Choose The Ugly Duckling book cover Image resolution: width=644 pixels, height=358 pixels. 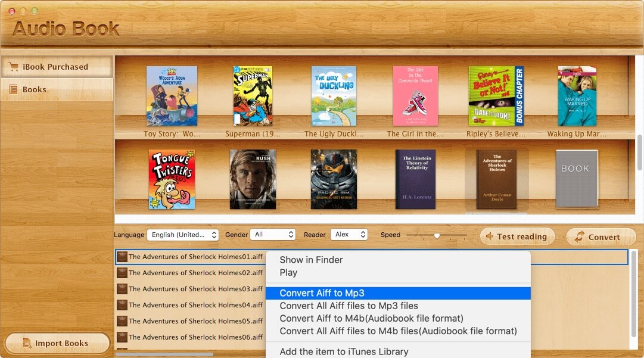(334, 96)
